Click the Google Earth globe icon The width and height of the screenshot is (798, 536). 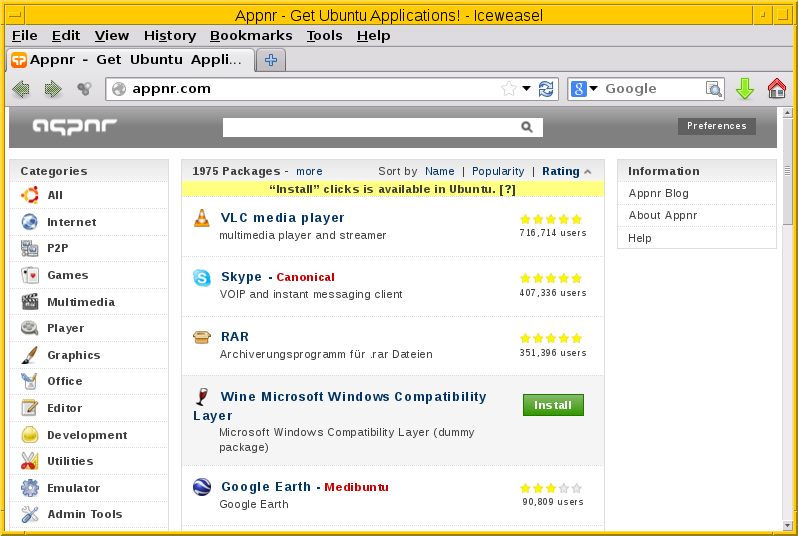202,487
